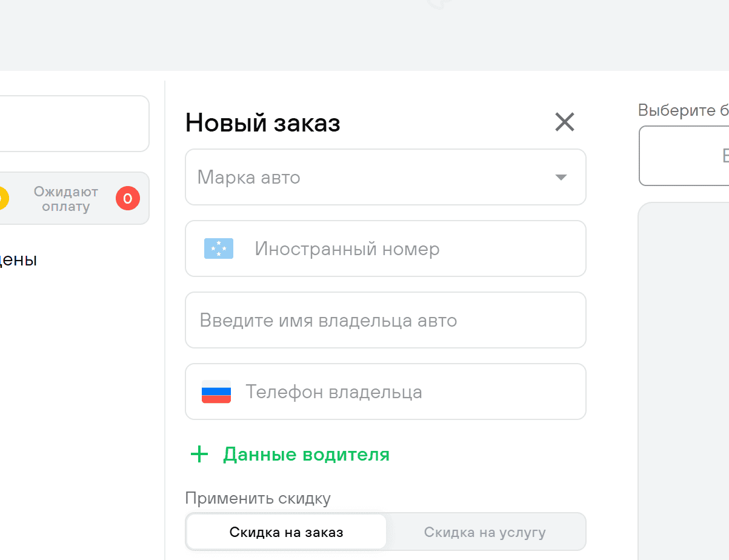Open the car brand selection list

pos(385,177)
